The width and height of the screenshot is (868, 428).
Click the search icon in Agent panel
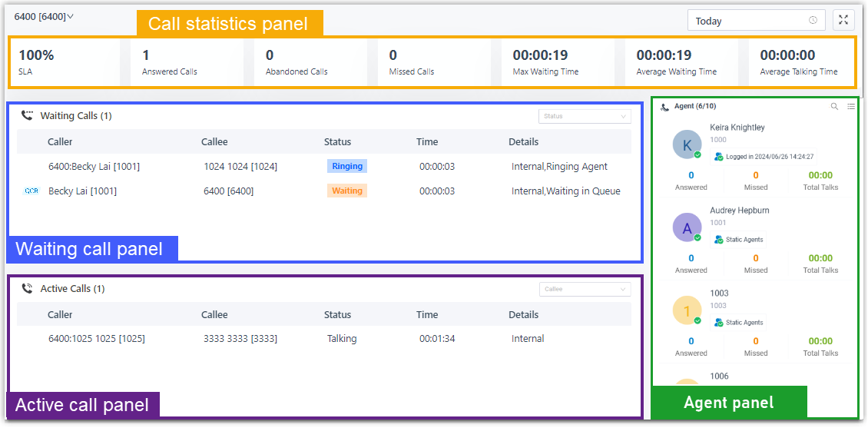click(x=834, y=107)
